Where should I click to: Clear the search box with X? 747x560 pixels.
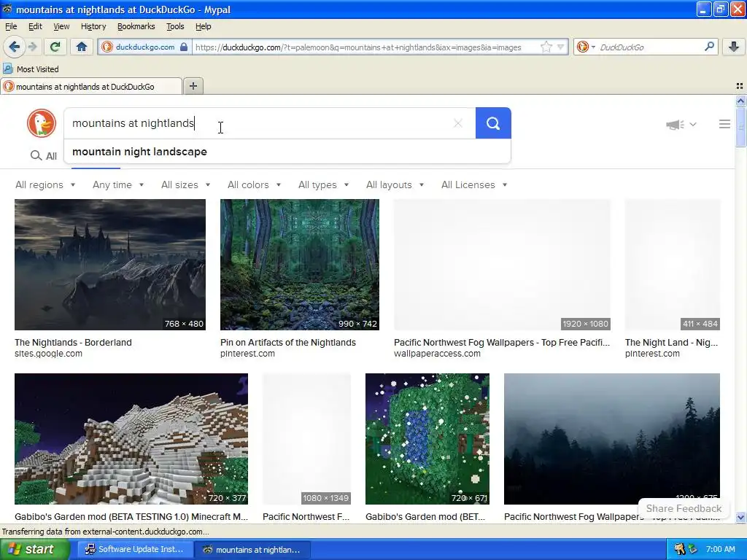458,123
